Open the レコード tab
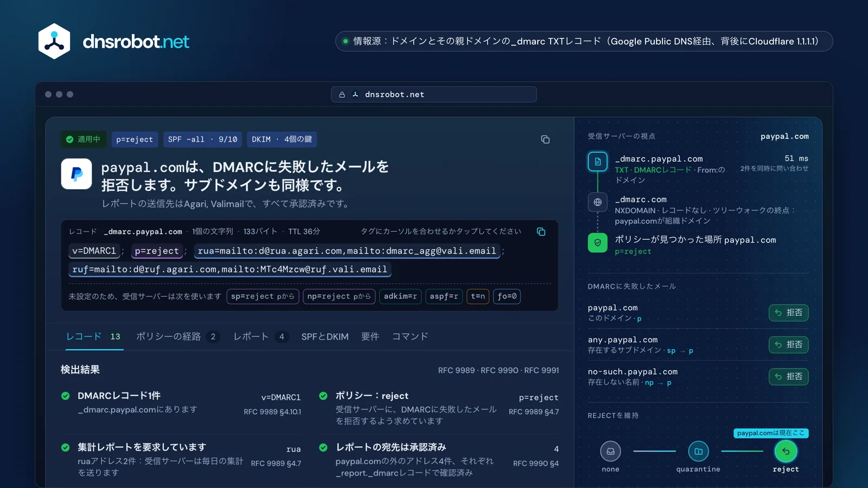The width and height of the screenshot is (868, 488). pyautogui.click(x=94, y=337)
